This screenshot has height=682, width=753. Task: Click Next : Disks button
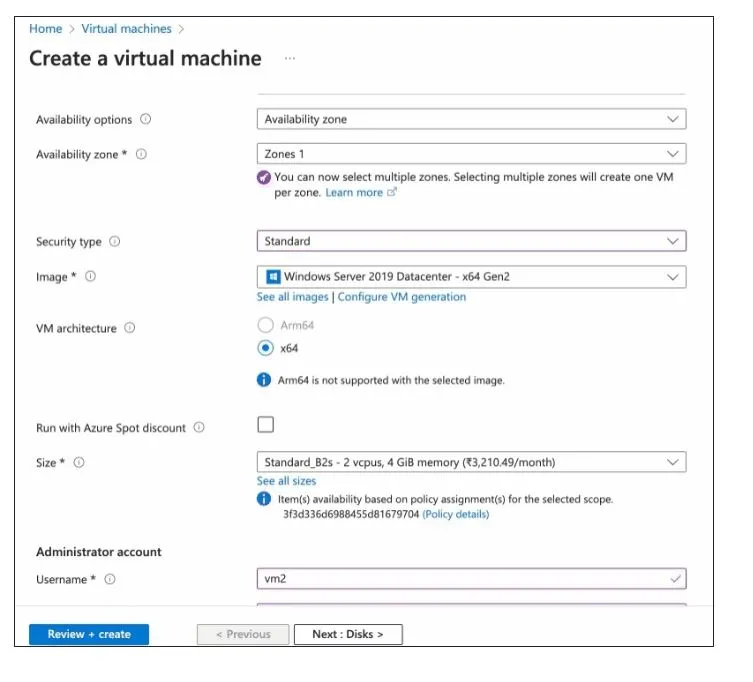pos(348,634)
